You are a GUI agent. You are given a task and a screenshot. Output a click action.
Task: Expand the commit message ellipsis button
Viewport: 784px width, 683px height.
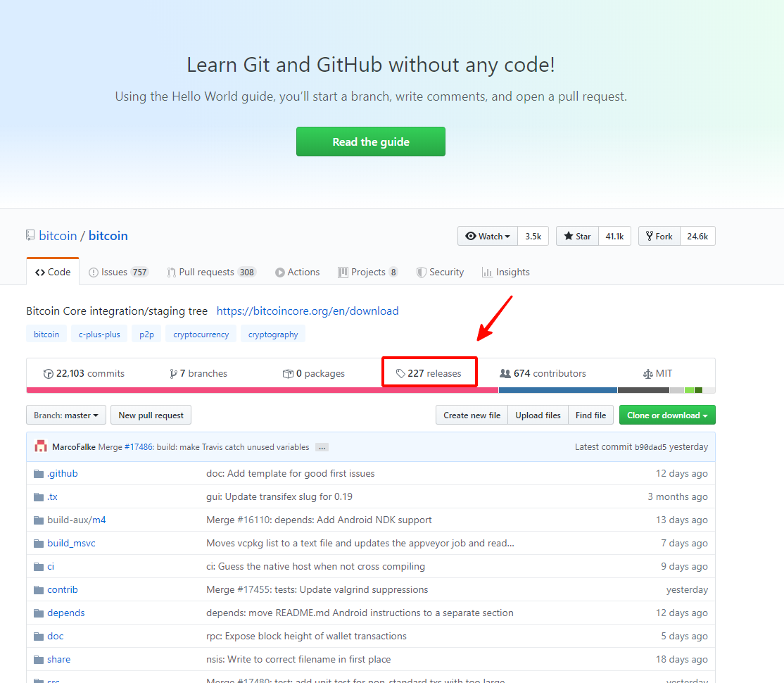322,447
